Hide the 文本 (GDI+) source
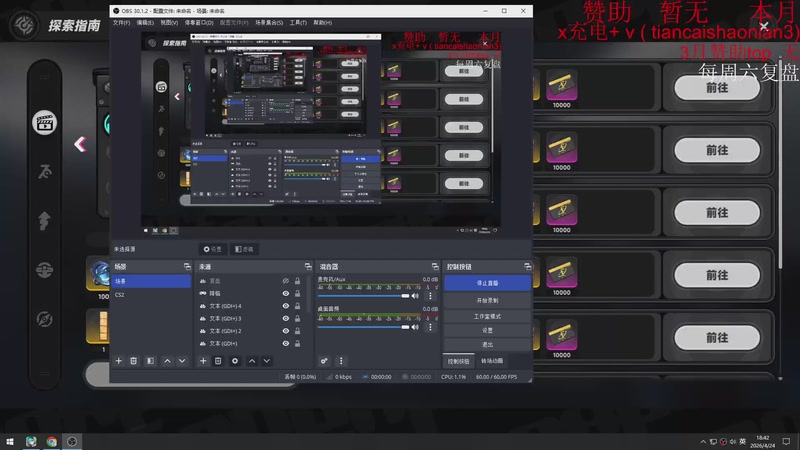800x450 pixels. (286, 343)
